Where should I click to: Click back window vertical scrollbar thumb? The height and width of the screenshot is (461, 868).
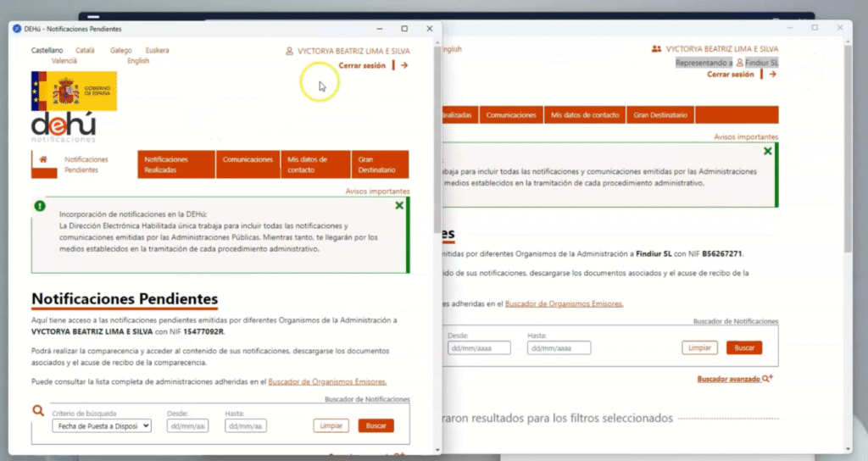point(848,149)
